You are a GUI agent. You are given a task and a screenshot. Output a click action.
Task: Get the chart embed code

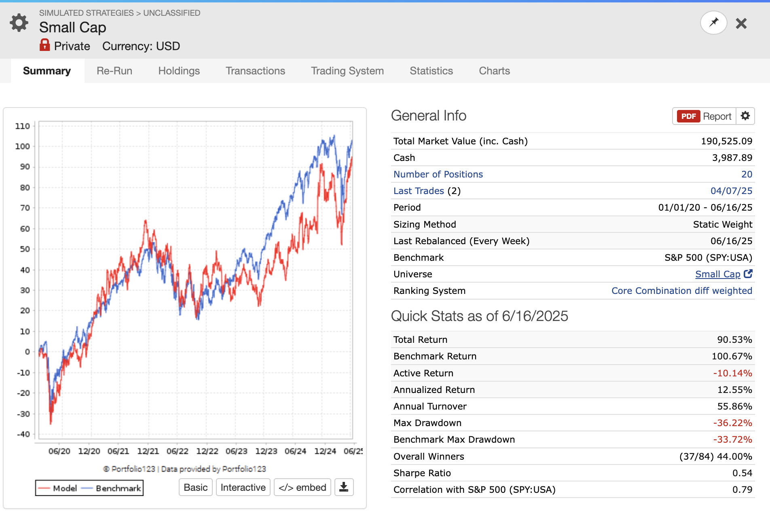click(302, 487)
